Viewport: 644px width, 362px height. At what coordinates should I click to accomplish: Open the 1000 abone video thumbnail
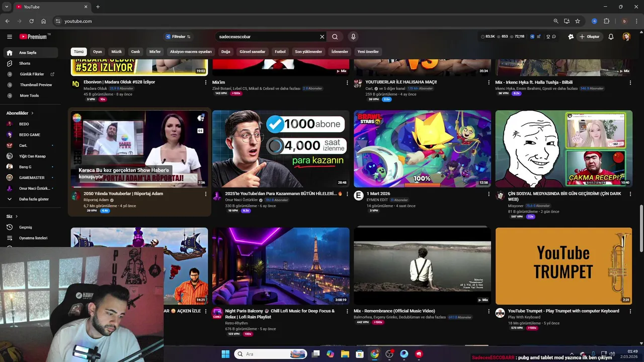click(281, 149)
